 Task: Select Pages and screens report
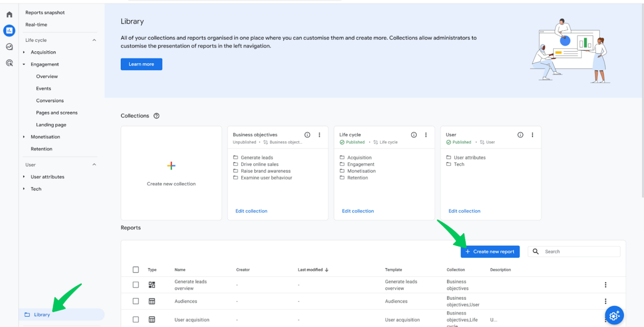(x=57, y=113)
